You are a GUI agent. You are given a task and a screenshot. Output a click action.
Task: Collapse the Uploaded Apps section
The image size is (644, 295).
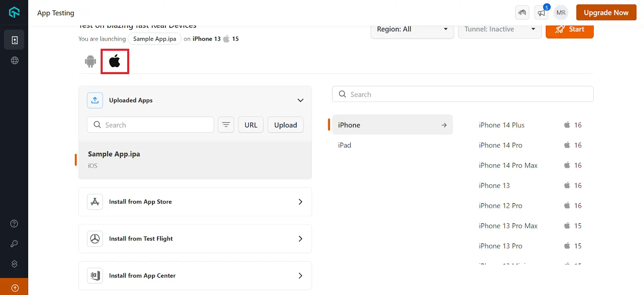click(300, 100)
